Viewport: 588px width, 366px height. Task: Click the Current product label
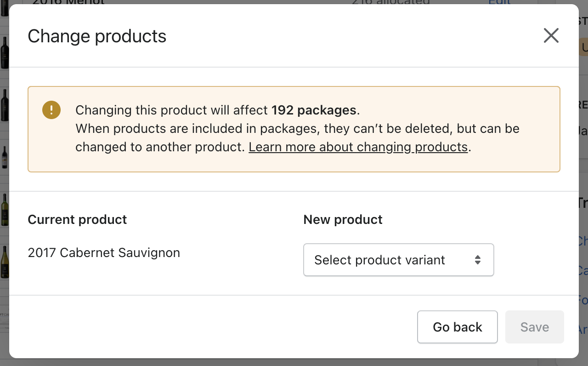(77, 219)
